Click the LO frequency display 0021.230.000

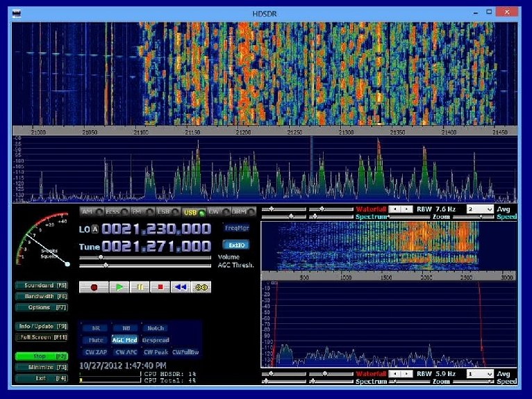[156, 229]
